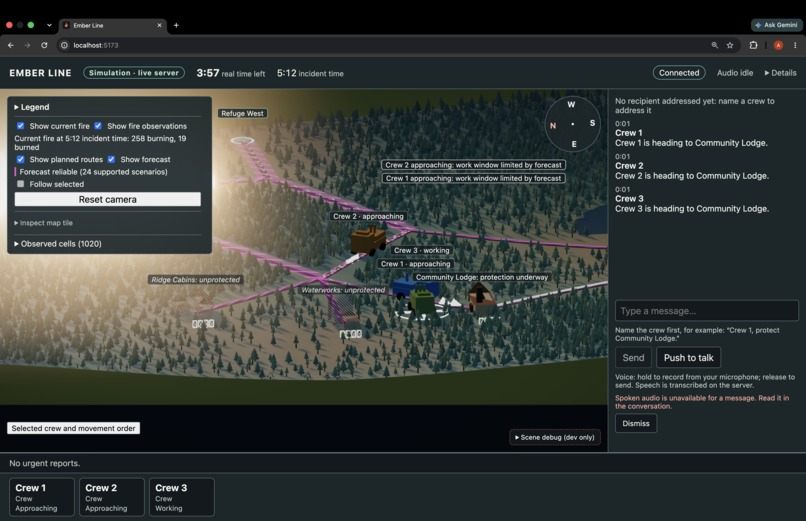Open the tab search chevron
This screenshot has width=806, height=521.
[49, 25]
